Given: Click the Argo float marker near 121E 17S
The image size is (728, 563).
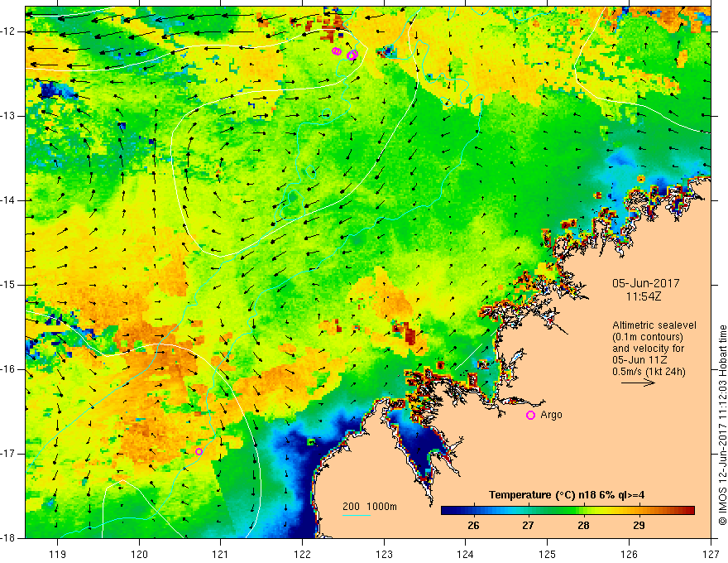Looking at the screenshot, I should click(199, 451).
